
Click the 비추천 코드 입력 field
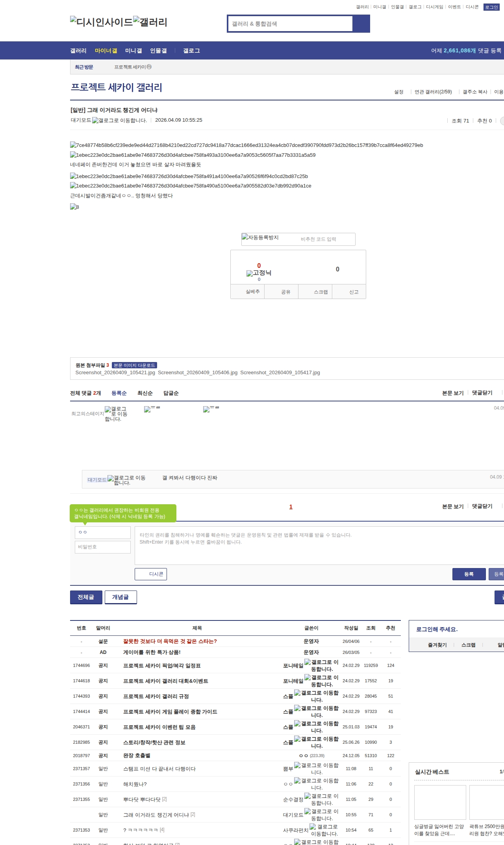[x=318, y=239]
